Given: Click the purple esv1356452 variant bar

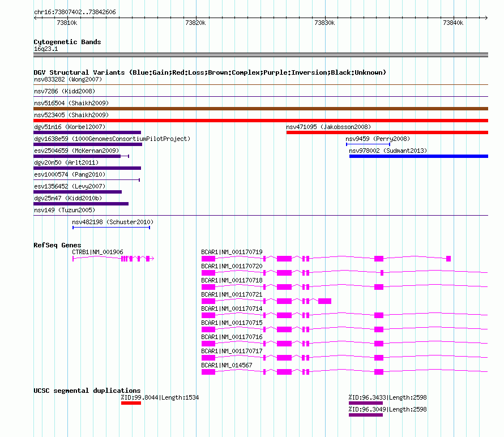Looking at the screenshot, I should tap(78, 192).
